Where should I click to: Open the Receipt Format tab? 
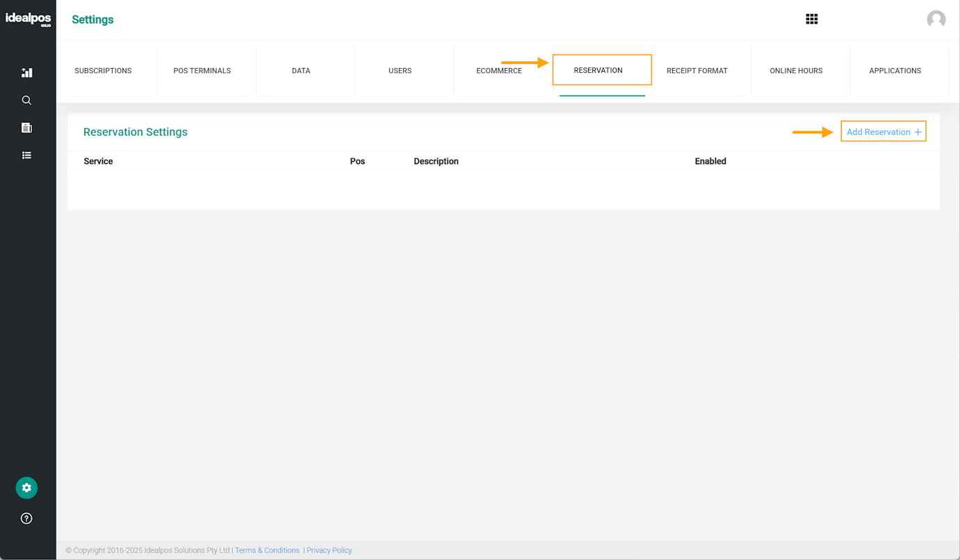(697, 71)
